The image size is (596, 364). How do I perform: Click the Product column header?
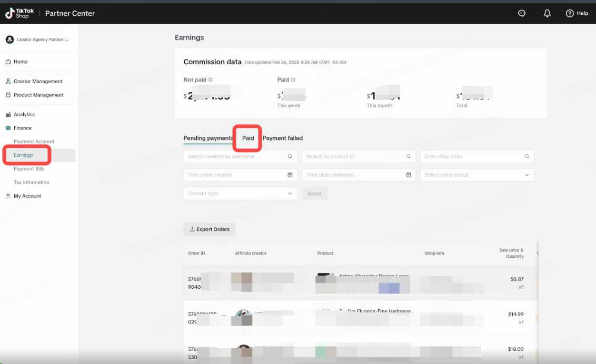325,253
